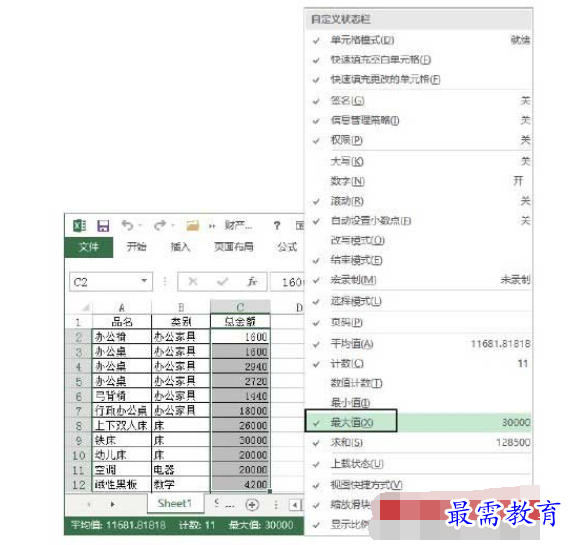The image size is (569, 545).
Task: Enable 数值计数(T) display
Action: coord(418,383)
